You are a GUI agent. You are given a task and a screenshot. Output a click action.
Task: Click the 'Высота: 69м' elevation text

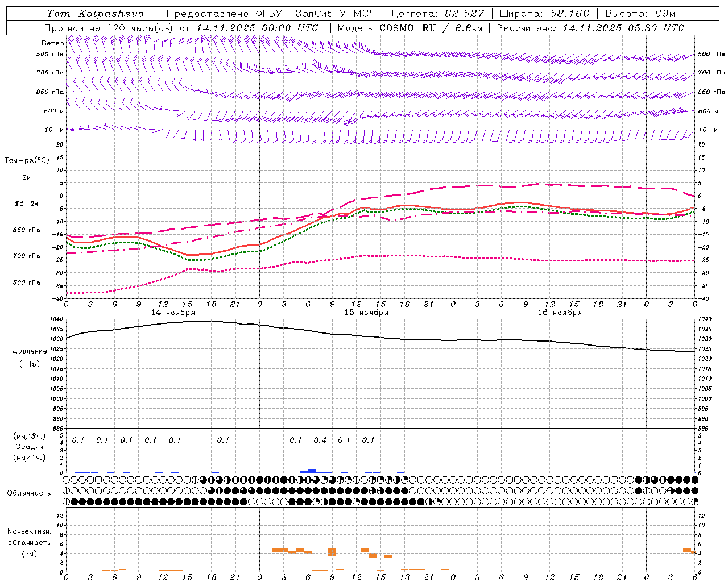pyautogui.click(x=640, y=14)
